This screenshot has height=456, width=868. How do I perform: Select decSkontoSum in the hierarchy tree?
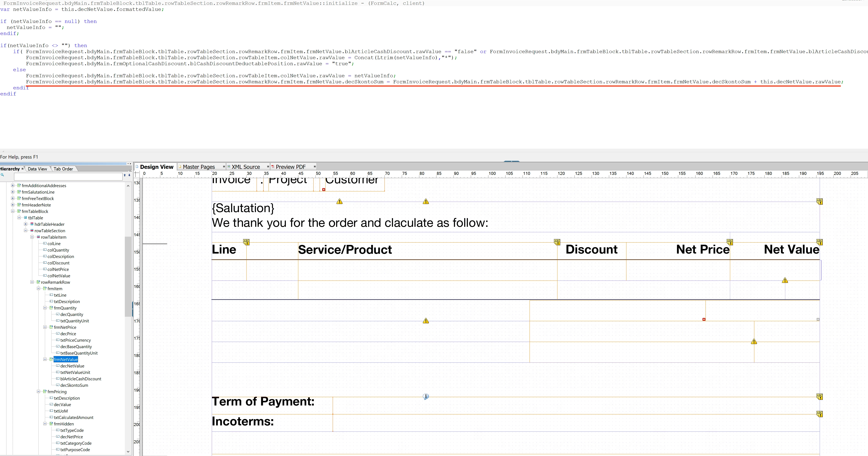pyautogui.click(x=74, y=385)
